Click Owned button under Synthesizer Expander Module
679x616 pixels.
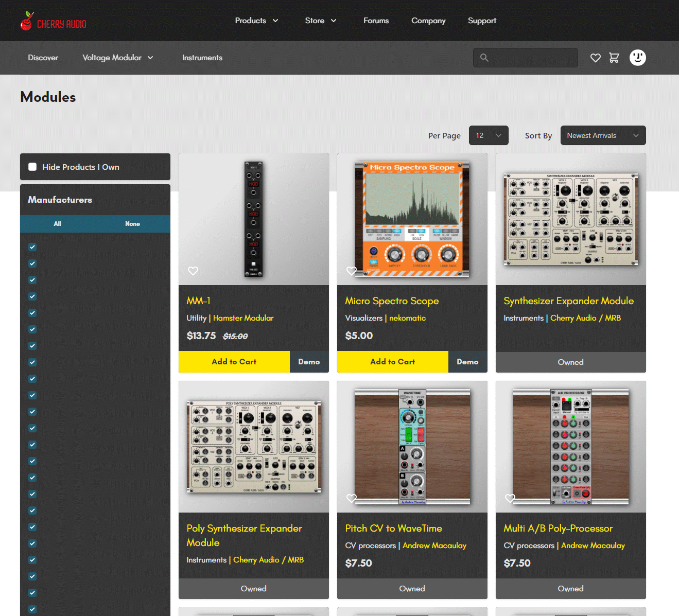coord(571,362)
